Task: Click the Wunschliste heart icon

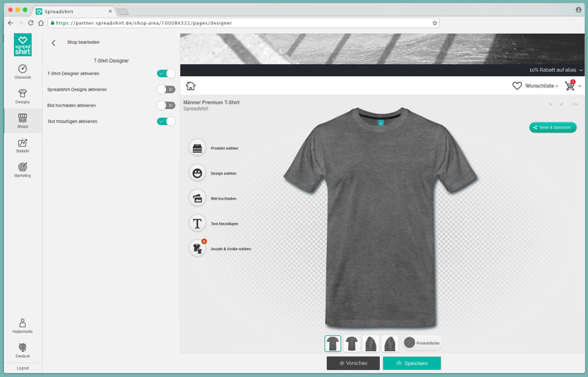Action: pyautogui.click(x=517, y=86)
